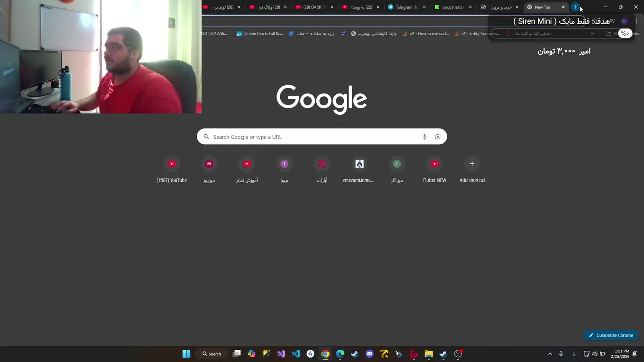644x362 pixels.
Task: Open the network icon in system tray
Action: coord(587,354)
